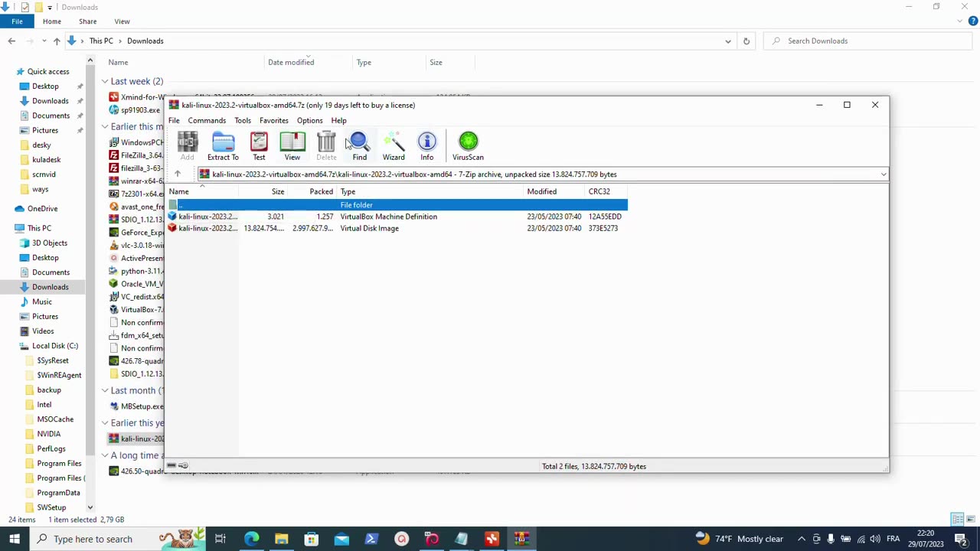
Task: Switch to Explorer's Share ribbon tab
Action: [x=87, y=21]
